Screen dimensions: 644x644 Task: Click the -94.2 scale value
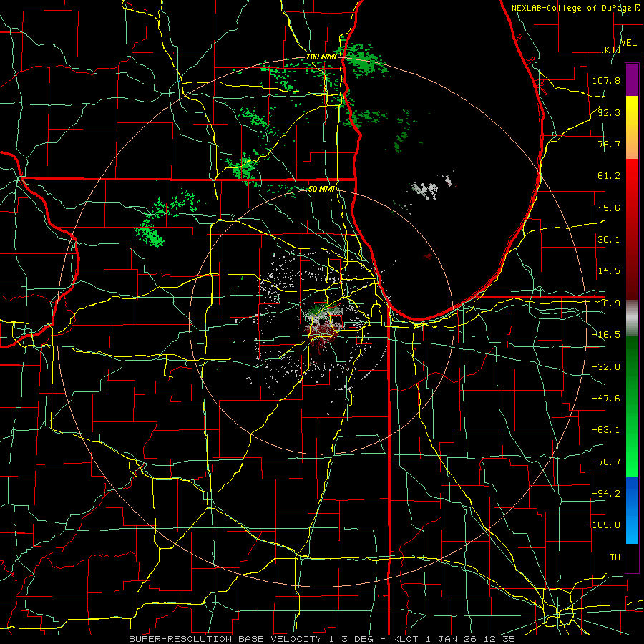606,494
